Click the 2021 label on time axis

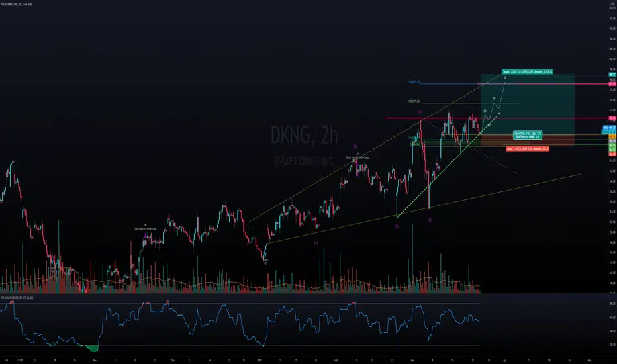tap(259, 359)
